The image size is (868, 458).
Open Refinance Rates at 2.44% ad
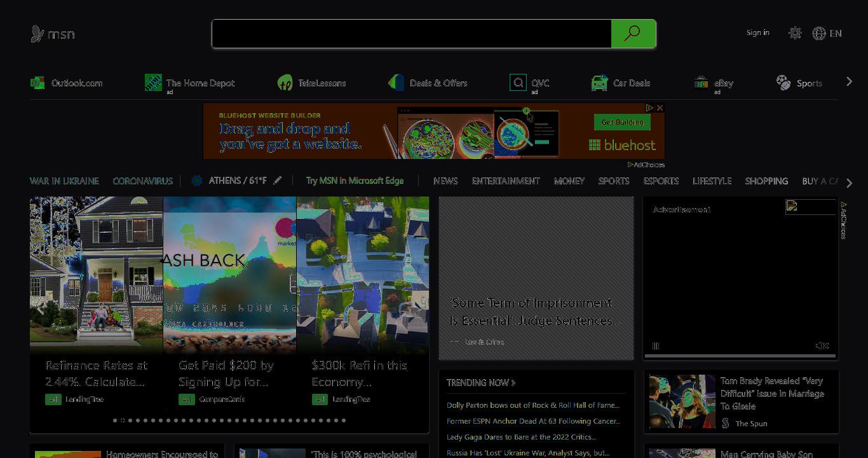click(x=97, y=373)
